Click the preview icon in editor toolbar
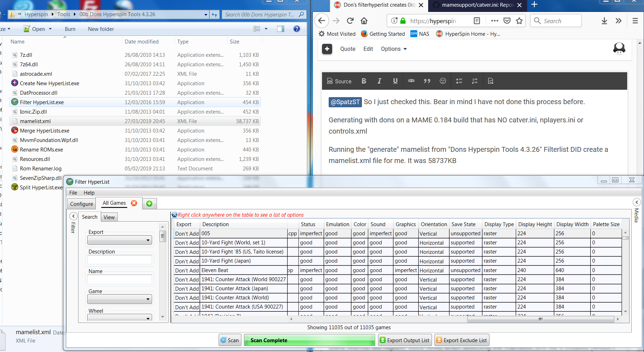Image resolution: width=644 pixels, height=352 pixels. pyautogui.click(x=491, y=81)
